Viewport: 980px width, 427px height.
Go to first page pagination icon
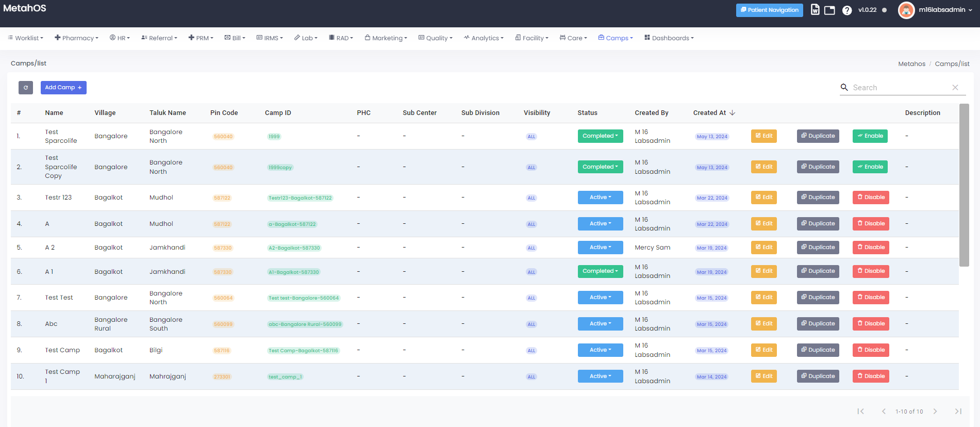pyautogui.click(x=860, y=411)
